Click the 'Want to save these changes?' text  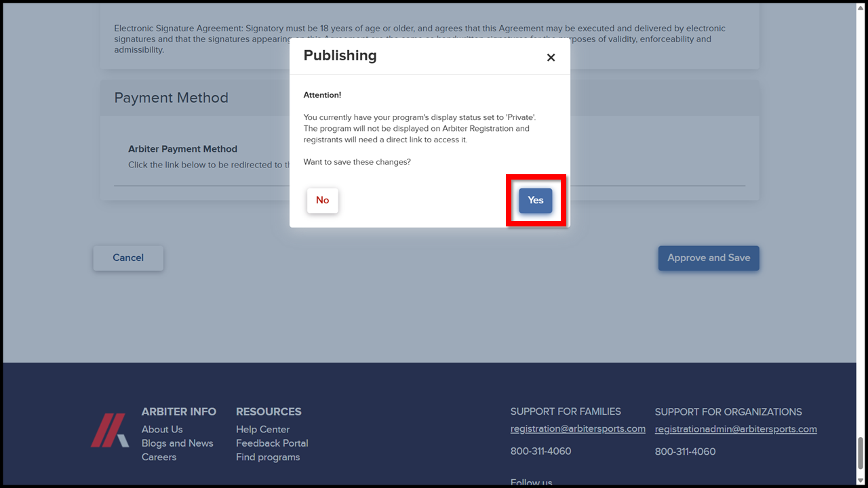357,162
